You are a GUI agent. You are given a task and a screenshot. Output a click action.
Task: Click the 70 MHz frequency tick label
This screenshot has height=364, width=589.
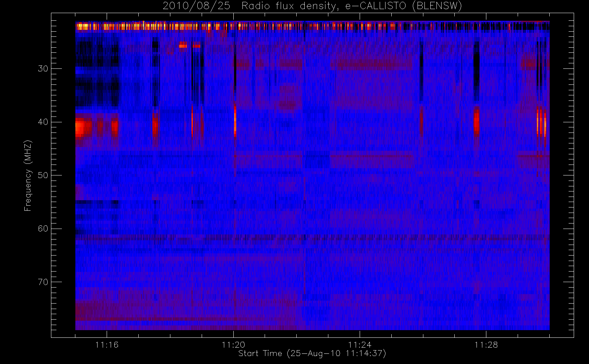(x=43, y=282)
